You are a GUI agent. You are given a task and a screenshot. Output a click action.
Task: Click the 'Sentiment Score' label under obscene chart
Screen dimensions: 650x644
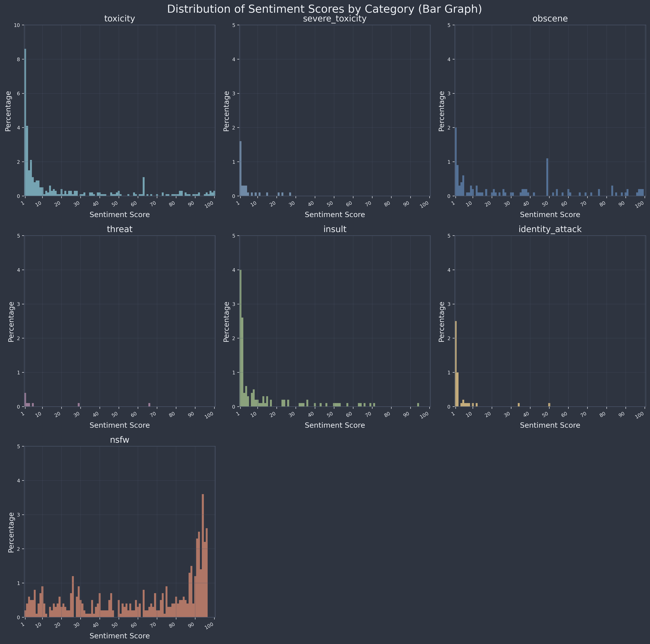pos(550,214)
